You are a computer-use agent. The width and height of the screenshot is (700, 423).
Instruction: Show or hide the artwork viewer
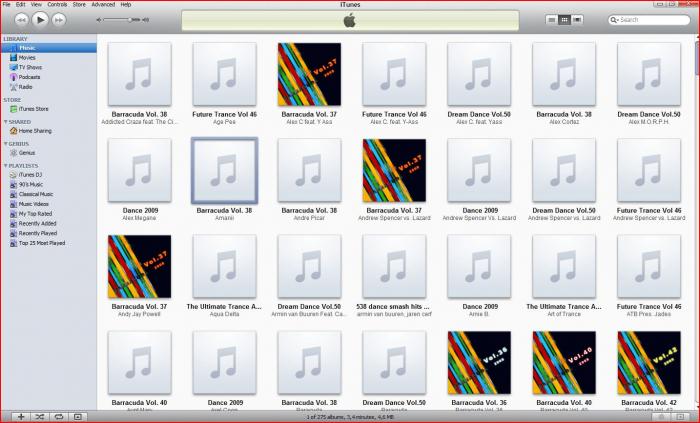coord(79,416)
